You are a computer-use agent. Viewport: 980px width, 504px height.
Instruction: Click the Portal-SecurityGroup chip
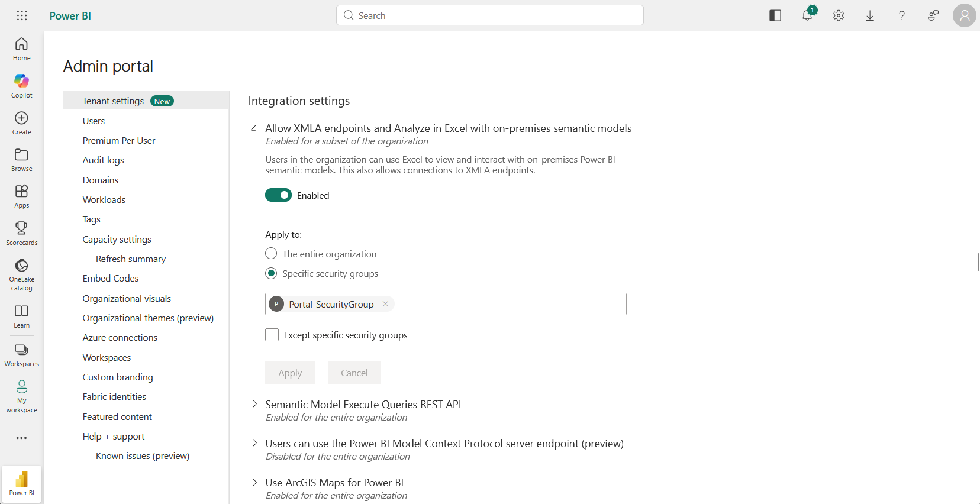[x=331, y=304]
